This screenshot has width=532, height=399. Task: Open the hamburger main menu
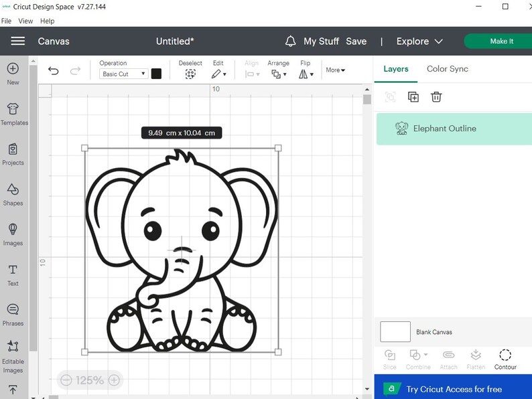17,41
